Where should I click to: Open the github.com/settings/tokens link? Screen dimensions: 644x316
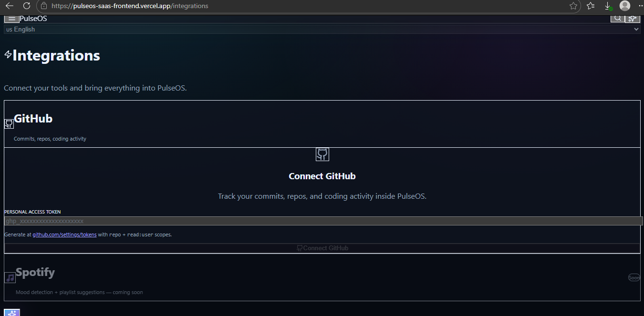tap(64, 234)
